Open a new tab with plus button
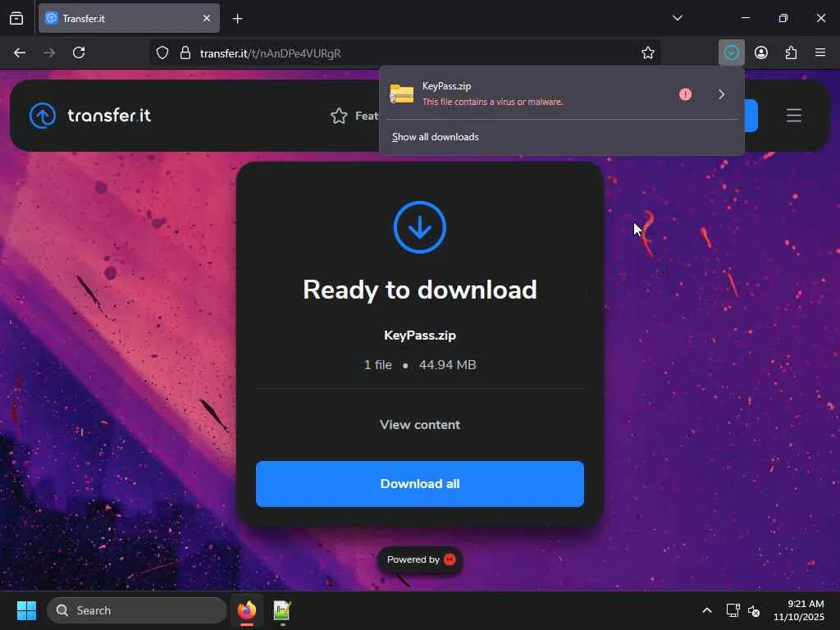Screen dimensions: 840x630 (237, 19)
